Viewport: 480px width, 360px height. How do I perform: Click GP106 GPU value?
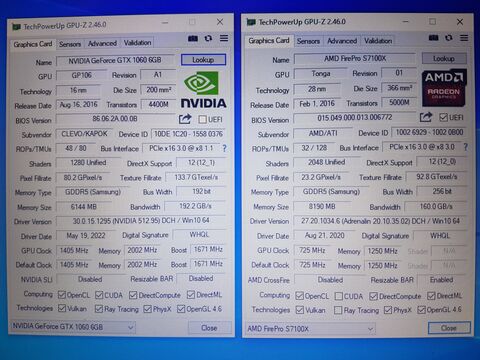[81, 75]
